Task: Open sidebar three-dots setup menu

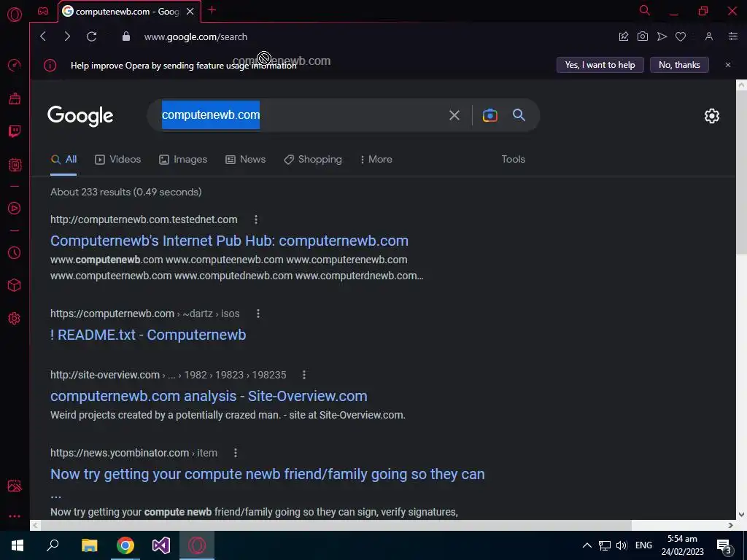Action: click(15, 516)
